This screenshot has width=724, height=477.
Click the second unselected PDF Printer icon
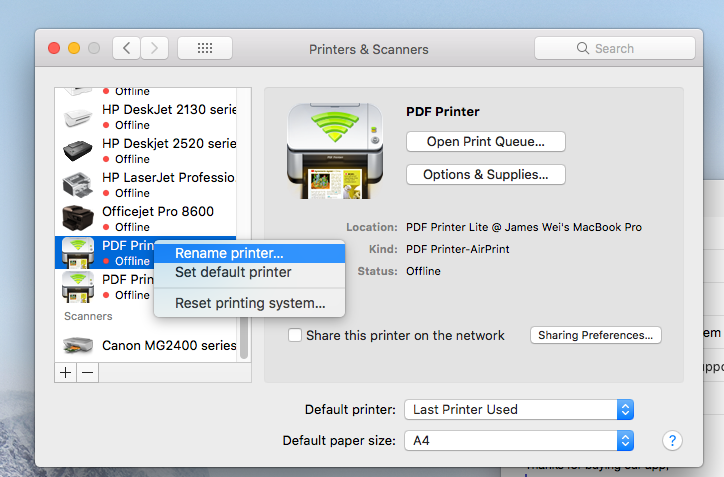click(78, 287)
